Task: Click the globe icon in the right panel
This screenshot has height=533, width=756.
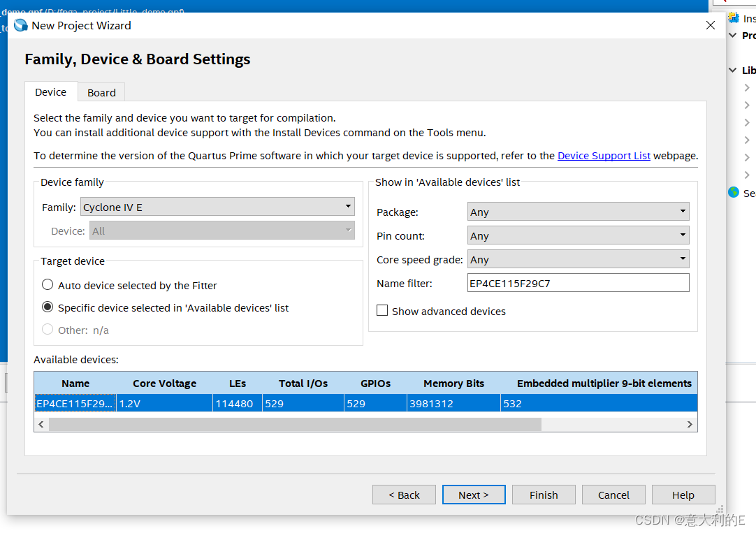Action: coord(733,192)
